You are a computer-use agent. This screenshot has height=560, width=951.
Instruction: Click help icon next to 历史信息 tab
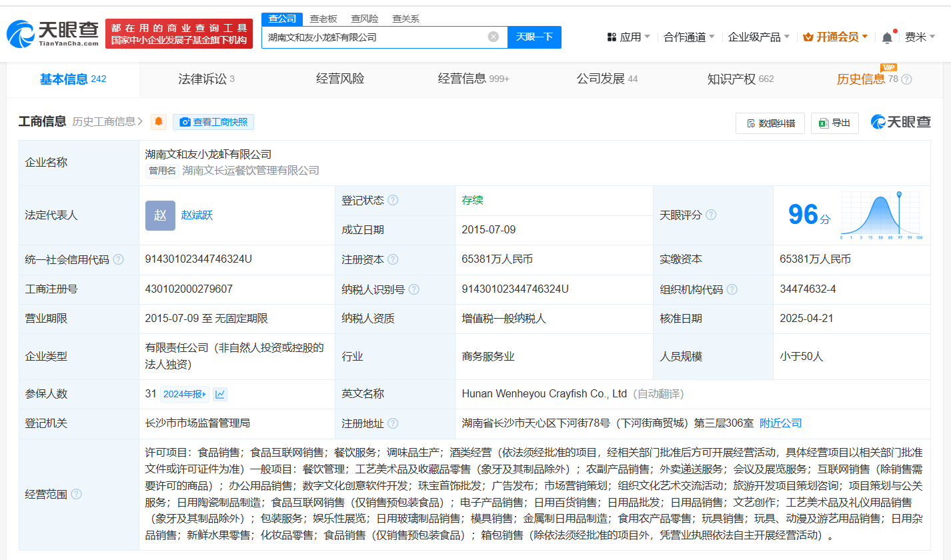point(906,79)
